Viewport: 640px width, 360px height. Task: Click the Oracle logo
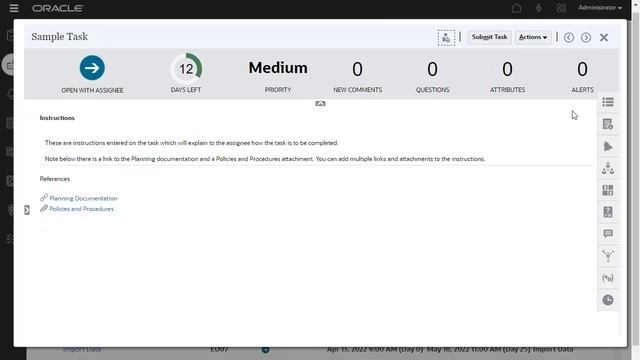click(58, 8)
